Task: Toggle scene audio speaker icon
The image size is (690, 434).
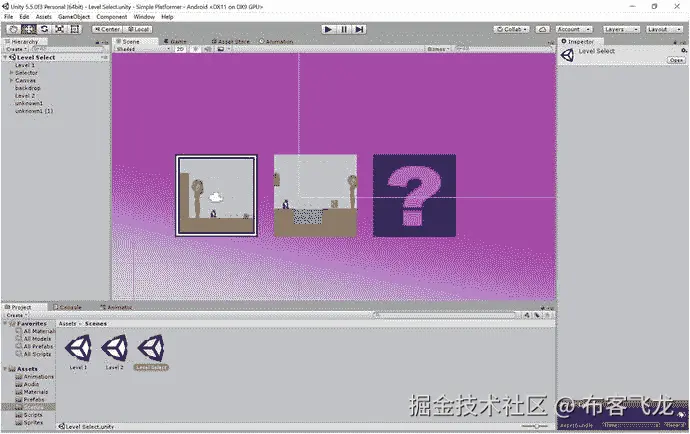Action: click(x=207, y=49)
